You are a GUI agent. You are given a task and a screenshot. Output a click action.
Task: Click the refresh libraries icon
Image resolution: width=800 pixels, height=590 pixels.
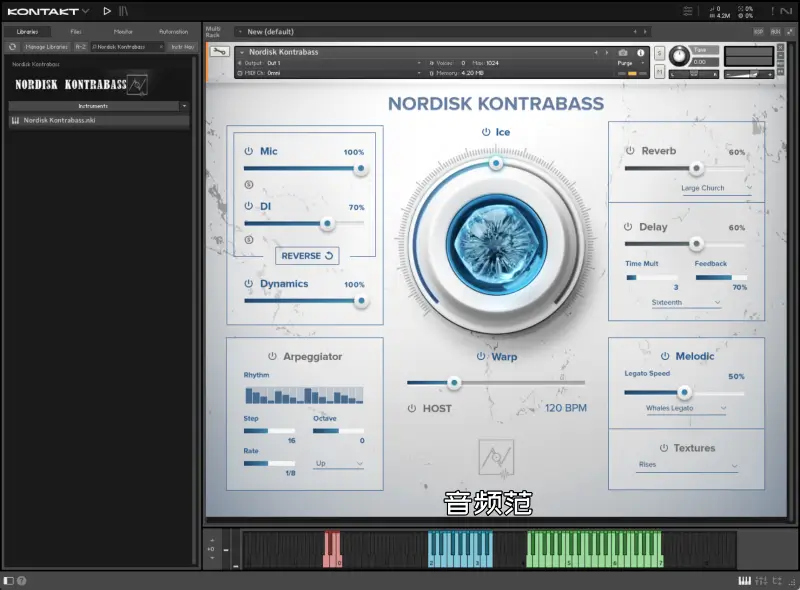point(13,46)
